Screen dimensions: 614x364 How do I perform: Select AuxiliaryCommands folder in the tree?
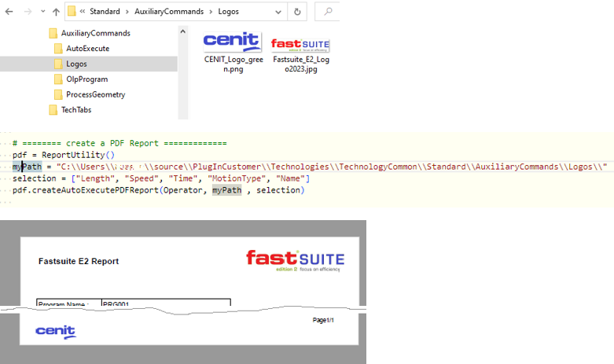tap(95, 33)
